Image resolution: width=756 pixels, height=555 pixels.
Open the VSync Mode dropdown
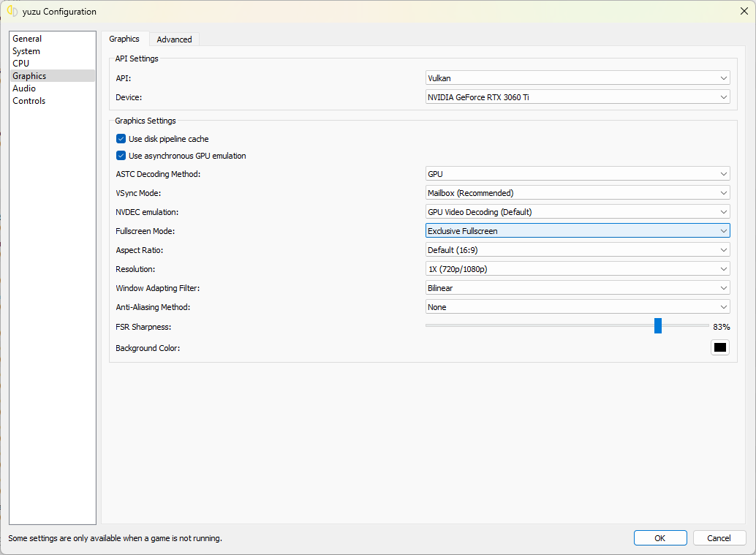point(577,193)
